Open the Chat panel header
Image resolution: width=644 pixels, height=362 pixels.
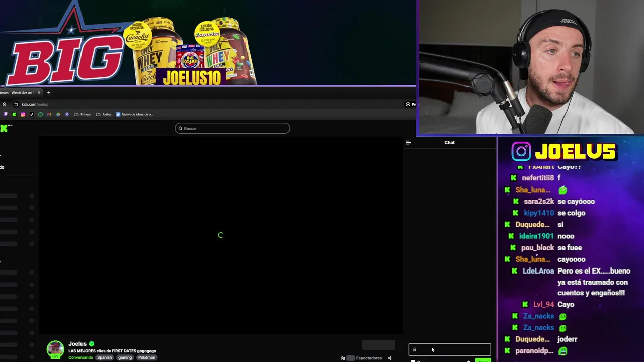click(449, 143)
